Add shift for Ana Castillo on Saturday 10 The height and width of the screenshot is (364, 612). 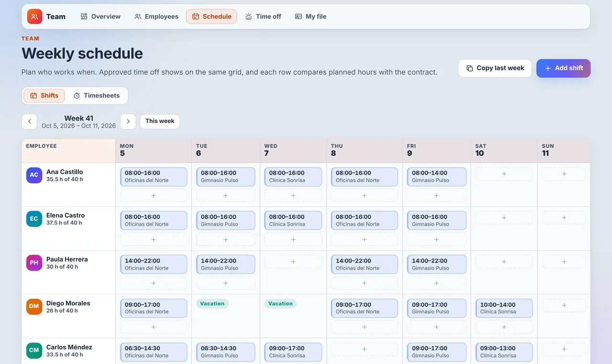point(504,174)
